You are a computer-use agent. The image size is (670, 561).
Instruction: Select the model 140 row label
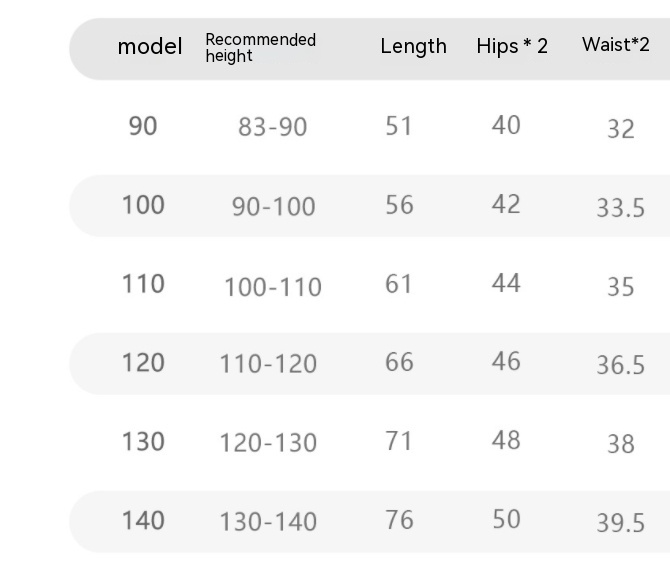(143, 521)
